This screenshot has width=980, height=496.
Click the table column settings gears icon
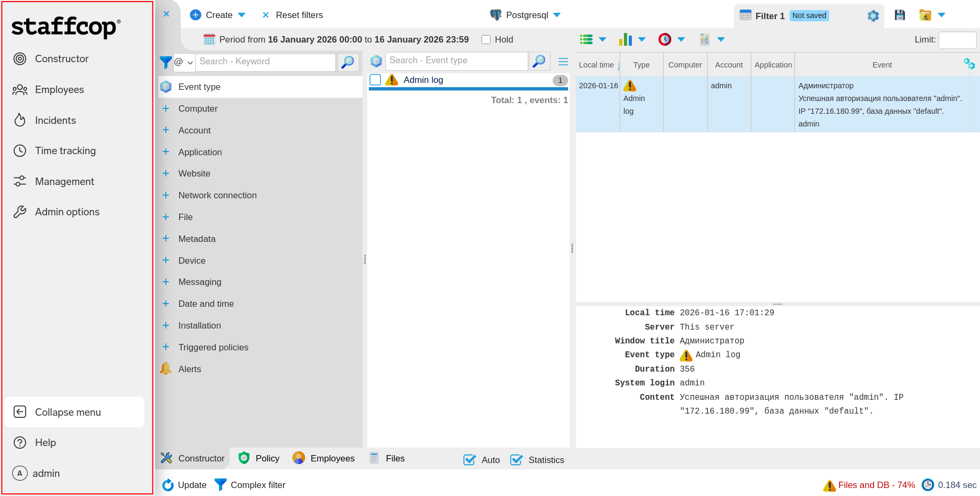969,64
